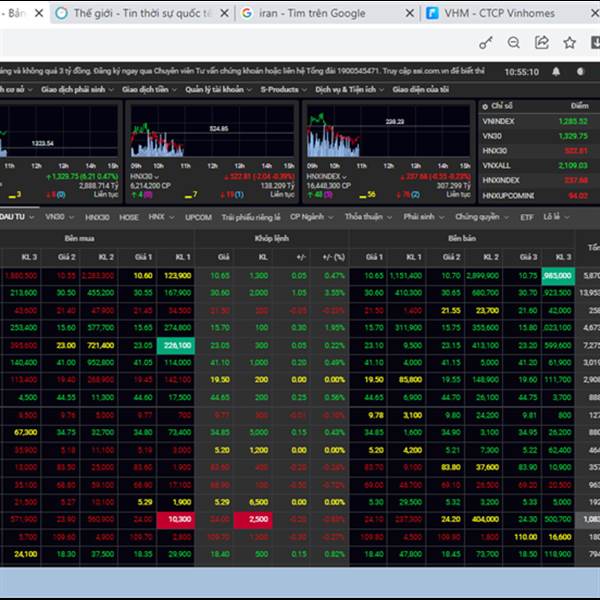This screenshot has height=600, width=600.
Task: Switch to iran - Tìm trên Google tab
Action: 327,13
